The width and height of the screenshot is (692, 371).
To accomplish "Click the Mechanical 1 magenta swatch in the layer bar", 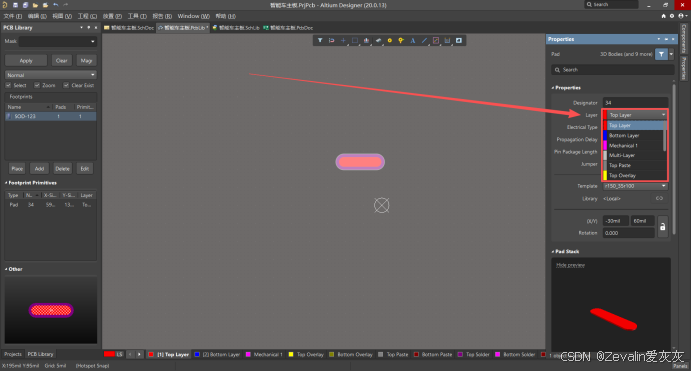I will [x=248, y=354].
